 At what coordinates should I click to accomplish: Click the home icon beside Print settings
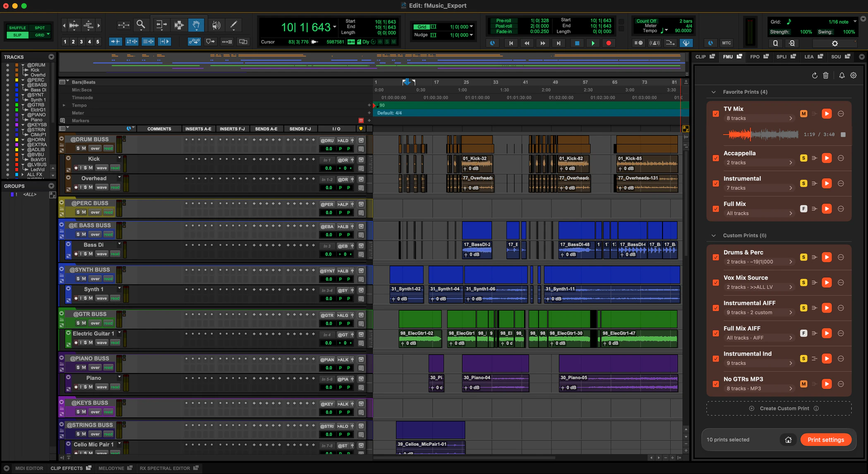click(x=788, y=440)
